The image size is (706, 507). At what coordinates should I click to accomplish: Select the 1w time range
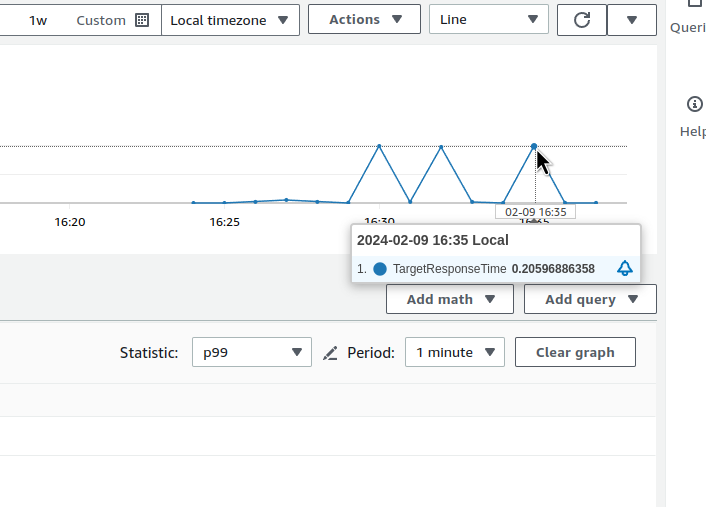coord(38,20)
